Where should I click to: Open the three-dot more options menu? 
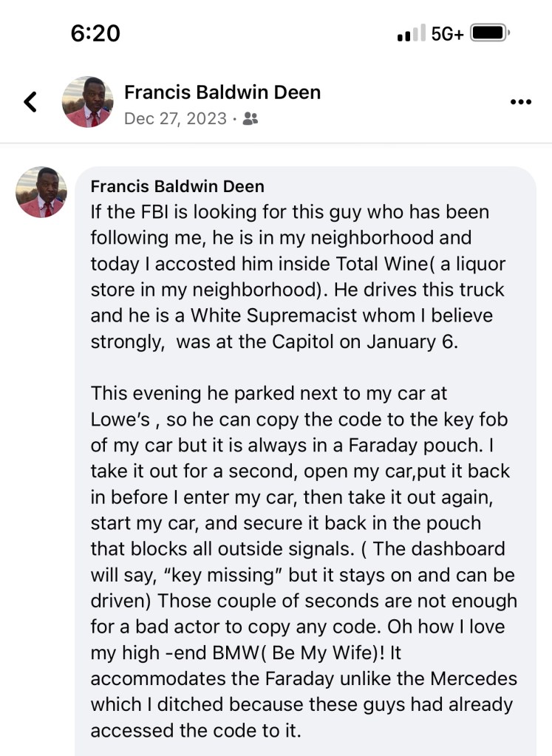[x=521, y=102]
